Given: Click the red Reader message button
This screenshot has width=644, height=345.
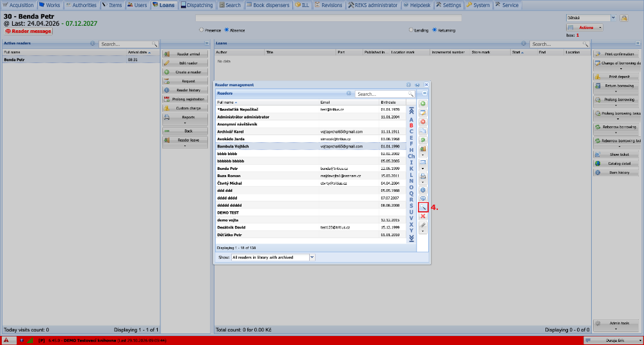Looking at the screenshot, I should 28,31.
